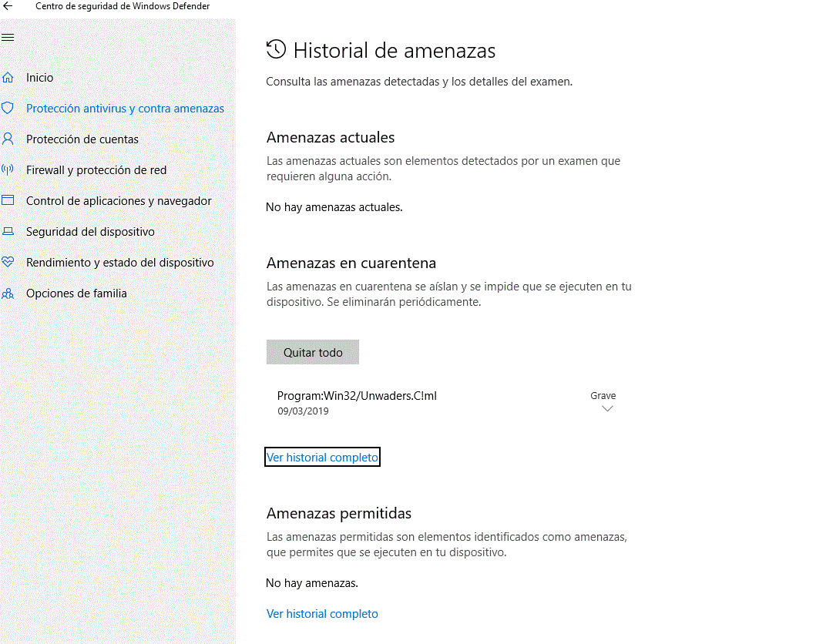Open the hamburger navigation menu
This screenshot has height=644, width=816.
tap(8, 37)
